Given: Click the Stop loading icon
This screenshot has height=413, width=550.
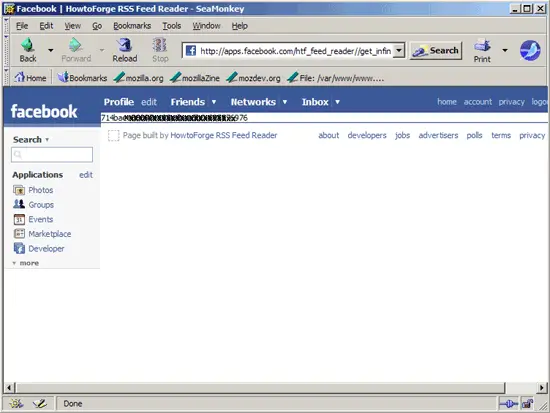Looking at the screenshot, I should 160,45.
